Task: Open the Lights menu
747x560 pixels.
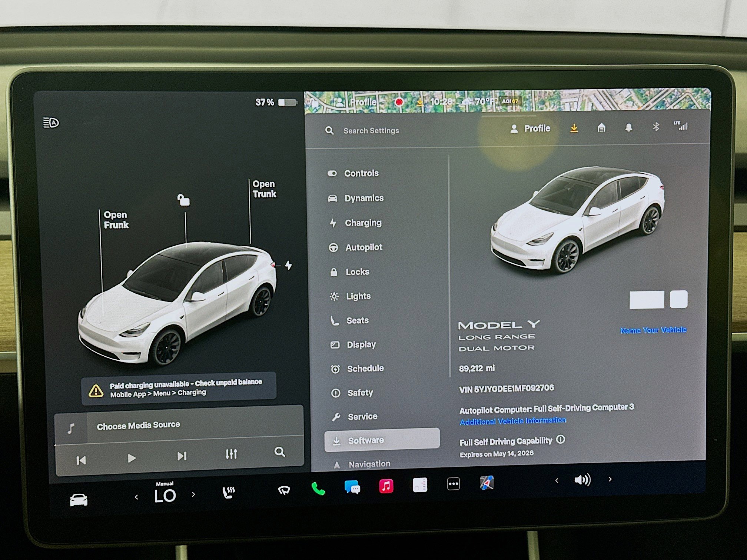Action: (x=350, y=296)
